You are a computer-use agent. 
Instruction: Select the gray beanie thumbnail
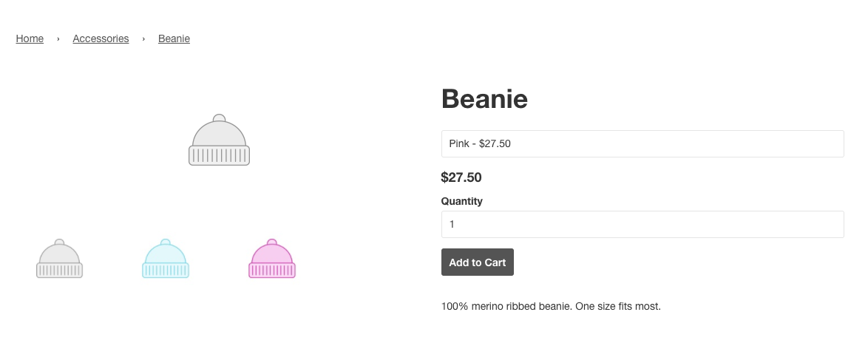(59, 259)
